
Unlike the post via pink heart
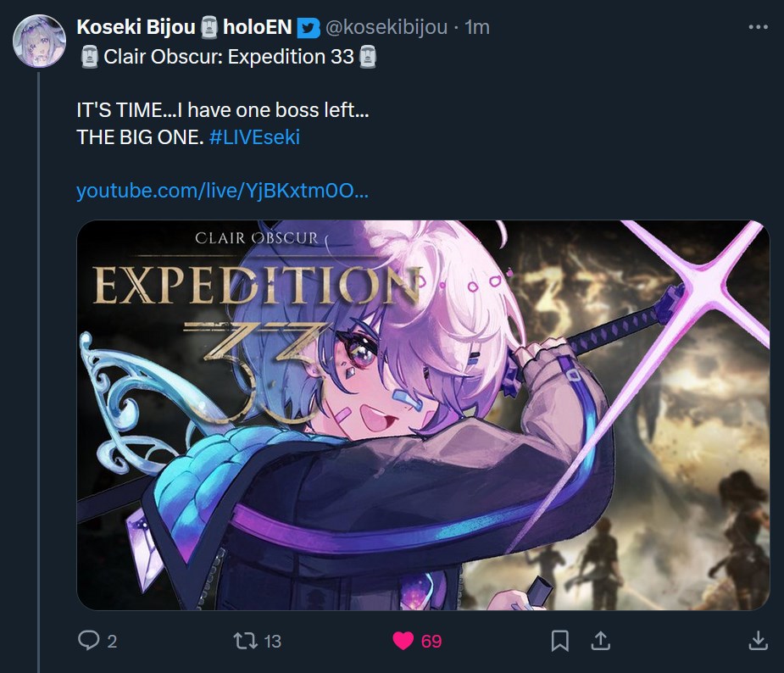click(x=403, y=641)
